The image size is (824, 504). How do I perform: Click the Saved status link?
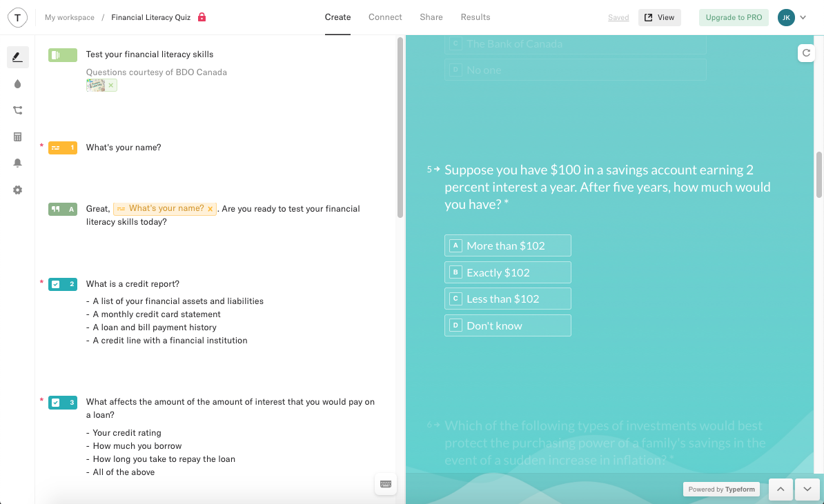[618, 17]
